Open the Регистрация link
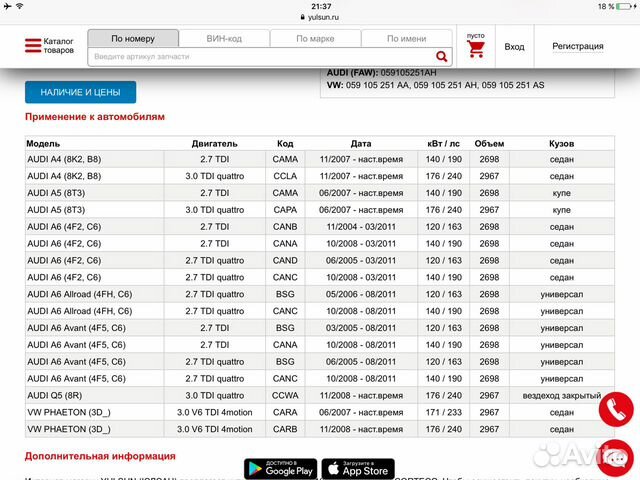This screenshot has height=480, width=640. tap(578, 46)
